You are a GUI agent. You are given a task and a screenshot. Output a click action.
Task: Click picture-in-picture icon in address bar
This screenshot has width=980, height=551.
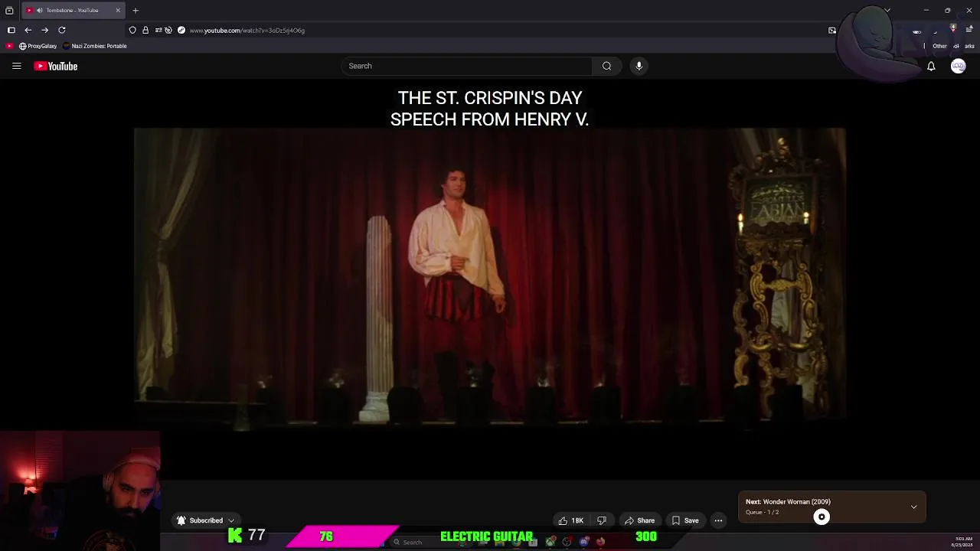coord(832,31)
